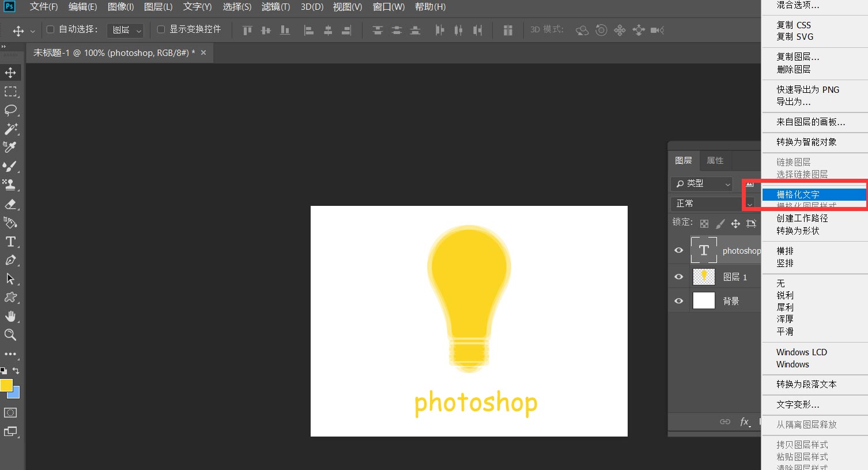Select the Magic Wand tool

[x=10, y=129]
